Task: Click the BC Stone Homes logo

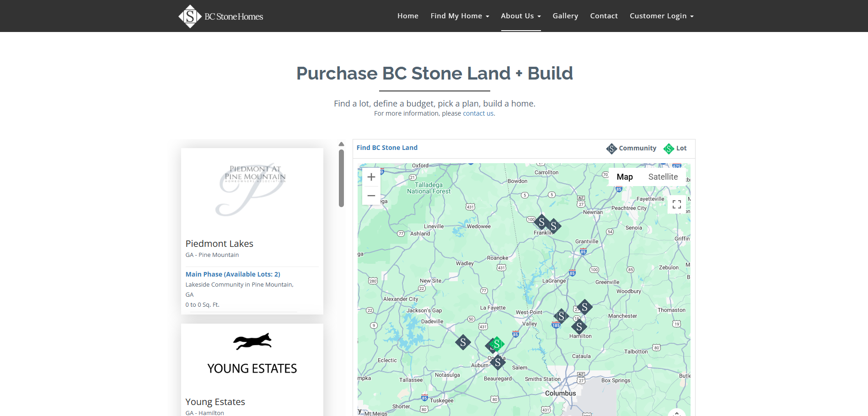Action: (221, 16)
